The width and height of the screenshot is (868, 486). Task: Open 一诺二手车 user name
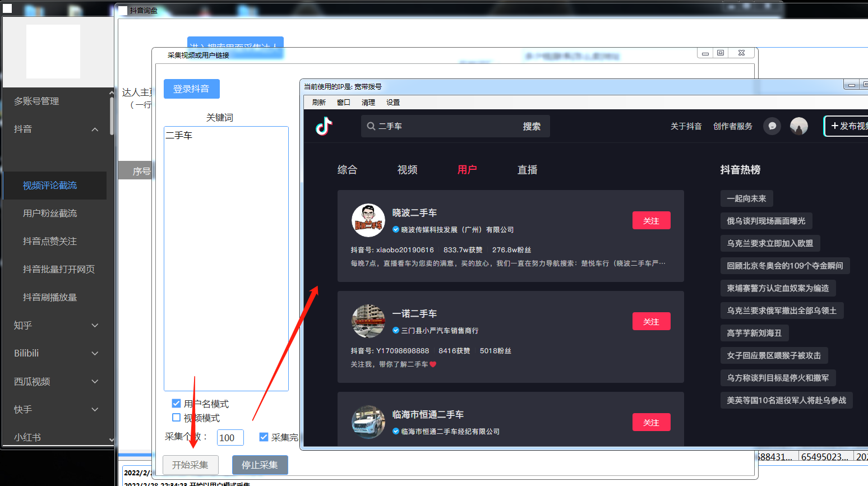(x=414, y=314)
